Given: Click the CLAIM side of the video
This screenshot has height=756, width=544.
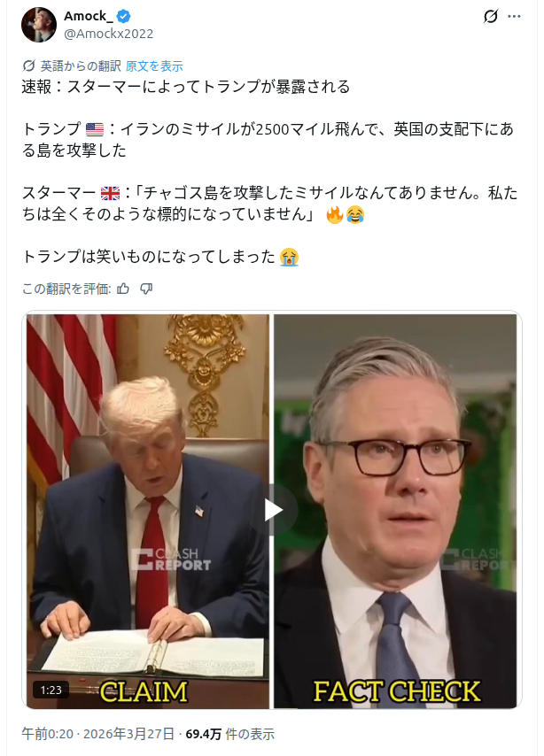Looking at the screenshot, I should [148, 511].
